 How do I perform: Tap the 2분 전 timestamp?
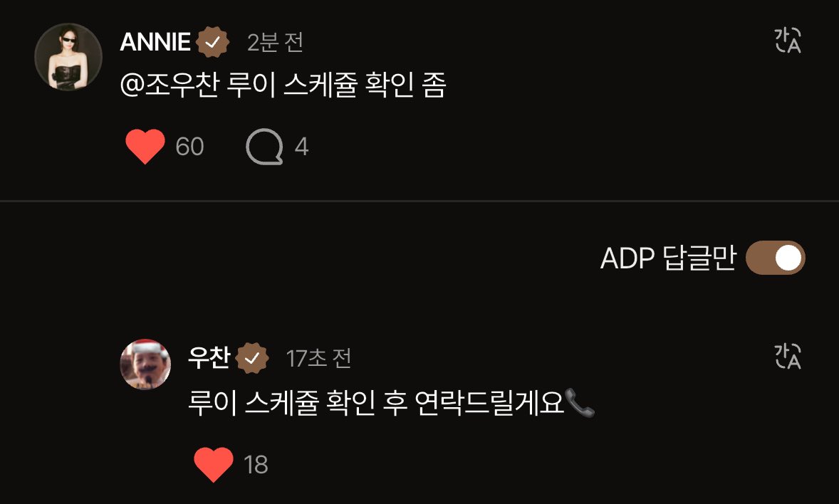pyautogui.click(x=276, y=43)
